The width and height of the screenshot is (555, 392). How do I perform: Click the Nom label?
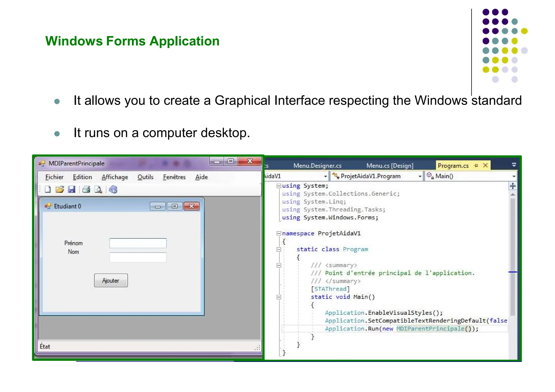coord(73,252)
